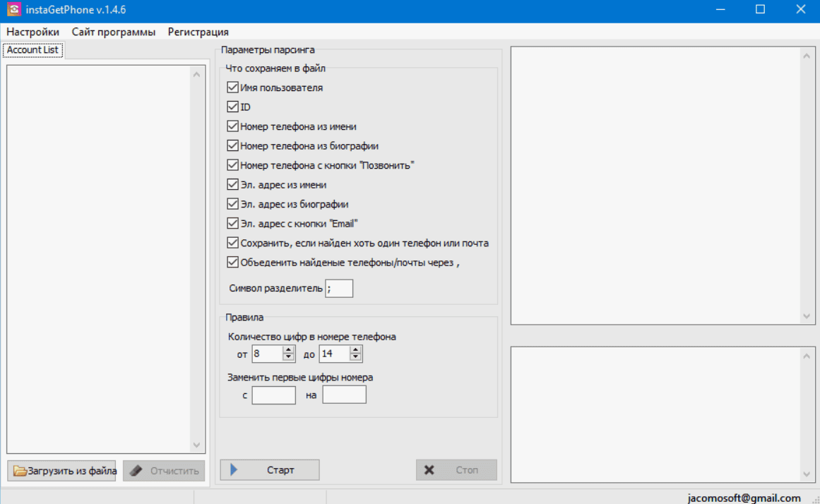The height and width of the screenshot is (504, 820).
Task: Click the Отчистить button
Action: click(164, 471)
